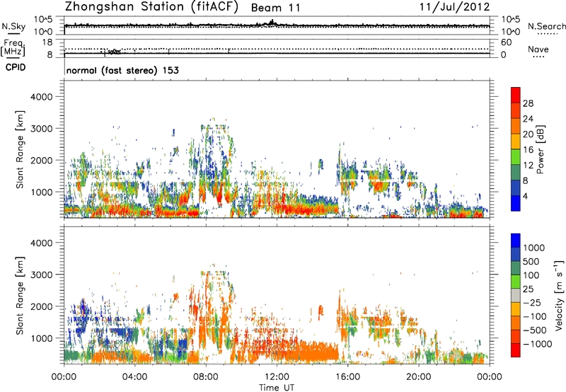Image resolution: width=566 pixels, height=392 pixels.
Task: Click the '4' label on the power color bar
Action: [x=526, y=197]
